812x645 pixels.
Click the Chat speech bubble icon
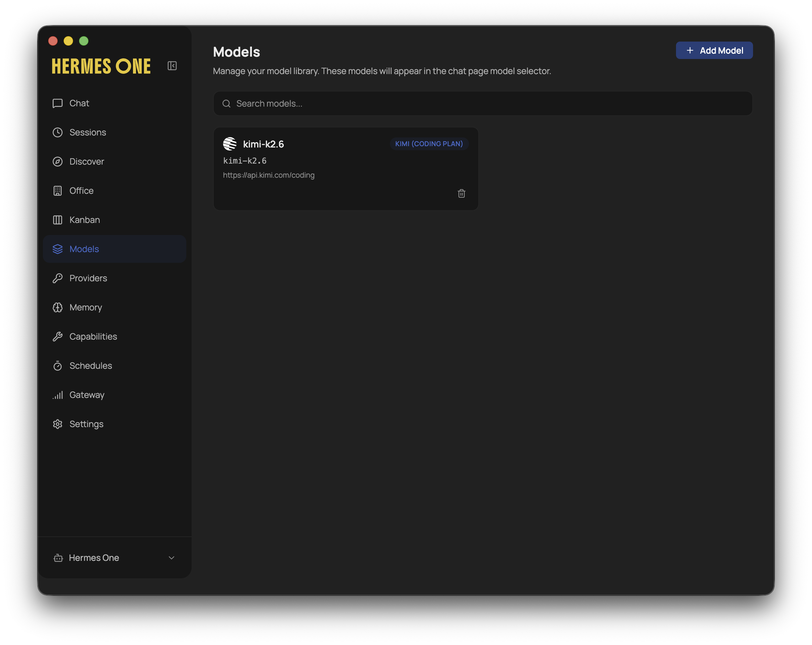click(x=58, y=103)
